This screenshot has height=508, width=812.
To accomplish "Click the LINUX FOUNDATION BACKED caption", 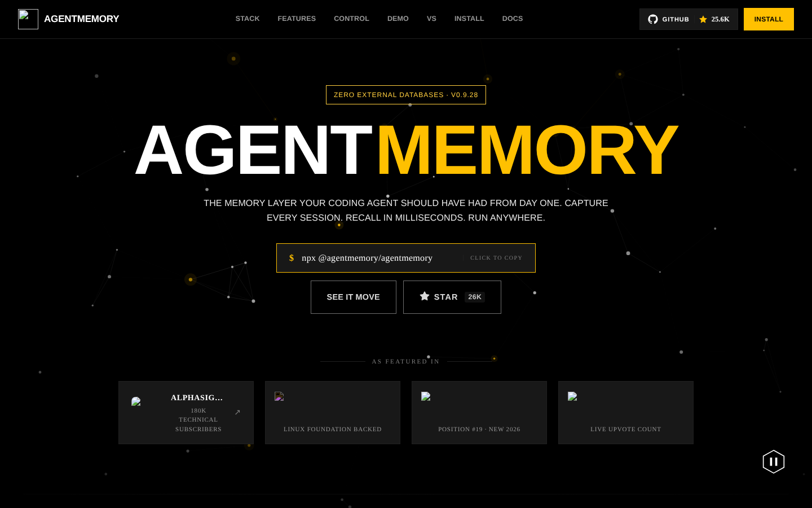I will point(333,429).
